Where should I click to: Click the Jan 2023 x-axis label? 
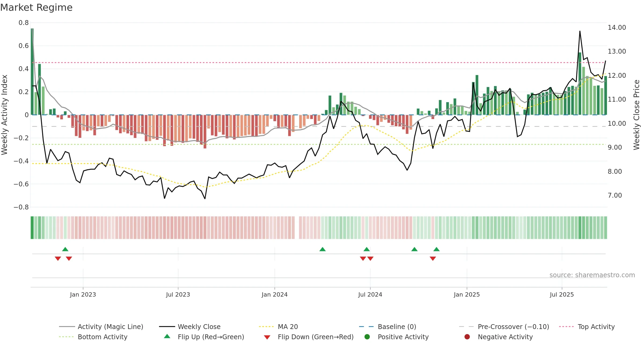83,294
